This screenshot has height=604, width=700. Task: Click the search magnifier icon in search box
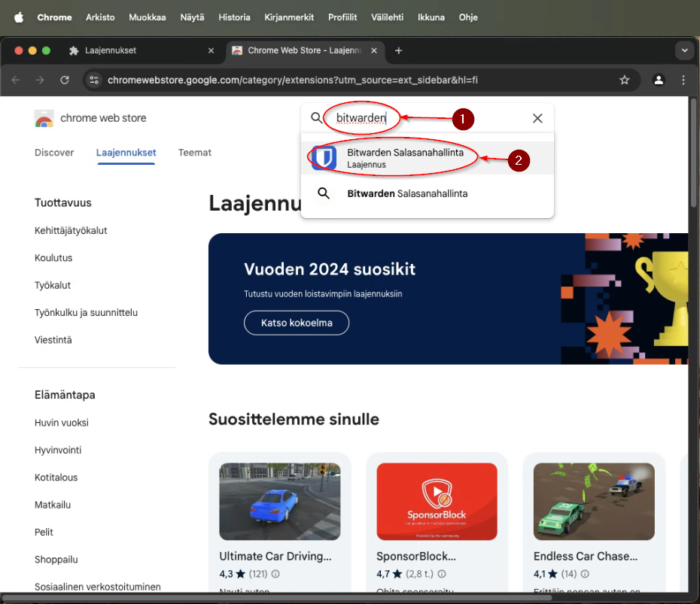pos(316,118)
